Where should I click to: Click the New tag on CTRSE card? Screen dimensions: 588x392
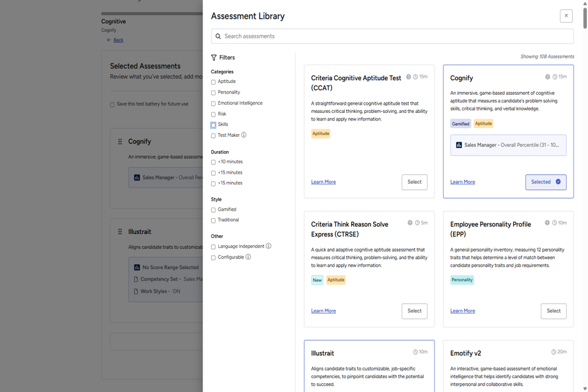[x=317, y=280]
